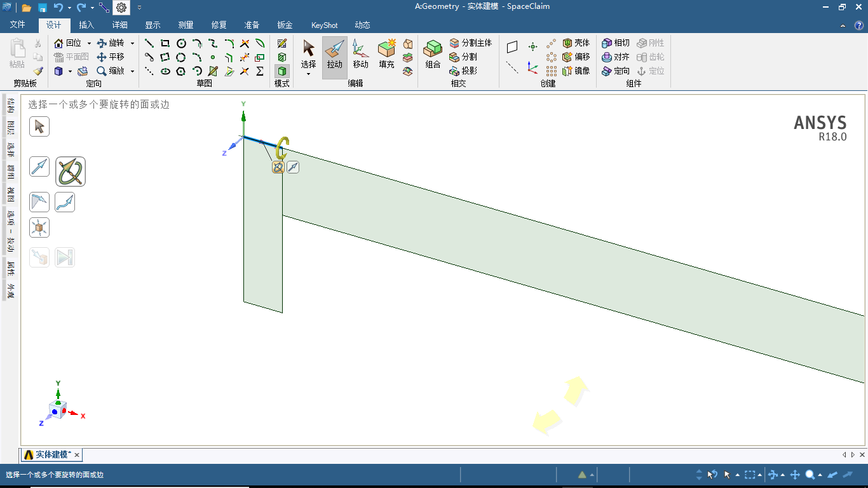
Task: Click the sketch Ellipse tool
Action: click(165, 71)
